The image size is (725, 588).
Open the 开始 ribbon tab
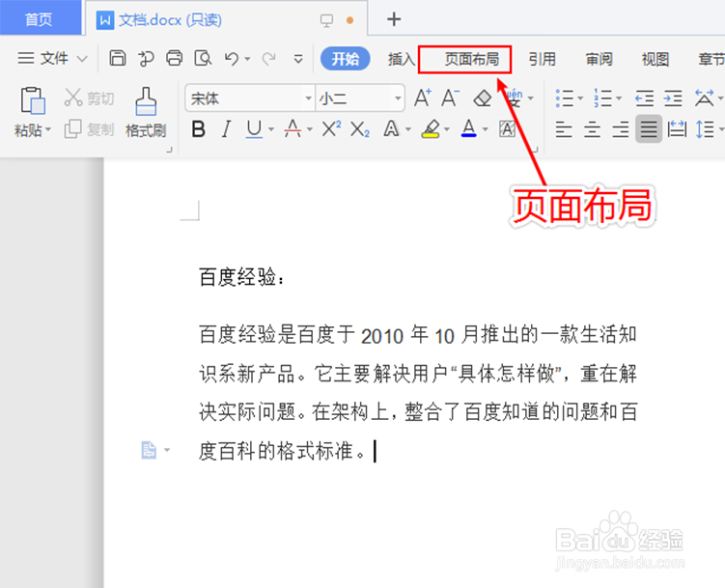click(345, 59)
